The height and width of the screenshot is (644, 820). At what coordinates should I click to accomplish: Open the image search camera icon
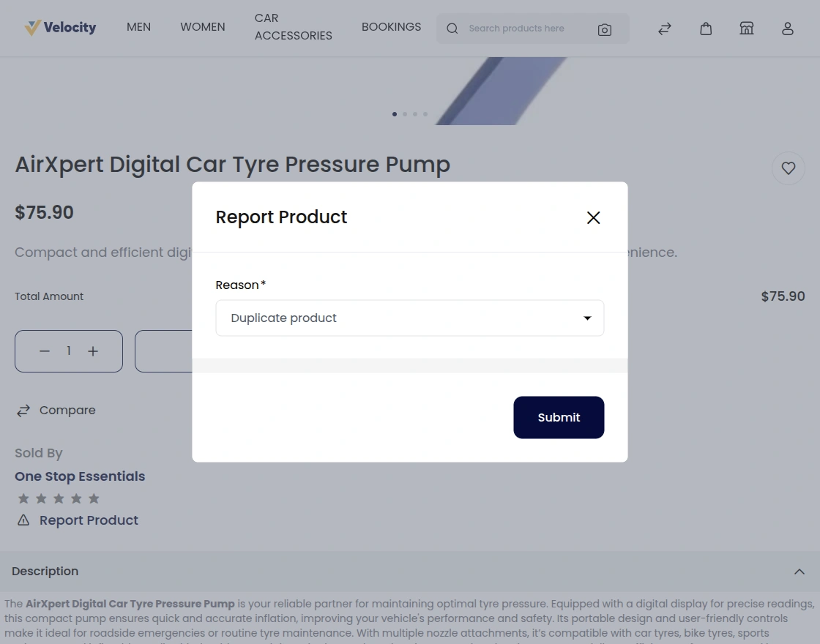click(x=605, y=29)
